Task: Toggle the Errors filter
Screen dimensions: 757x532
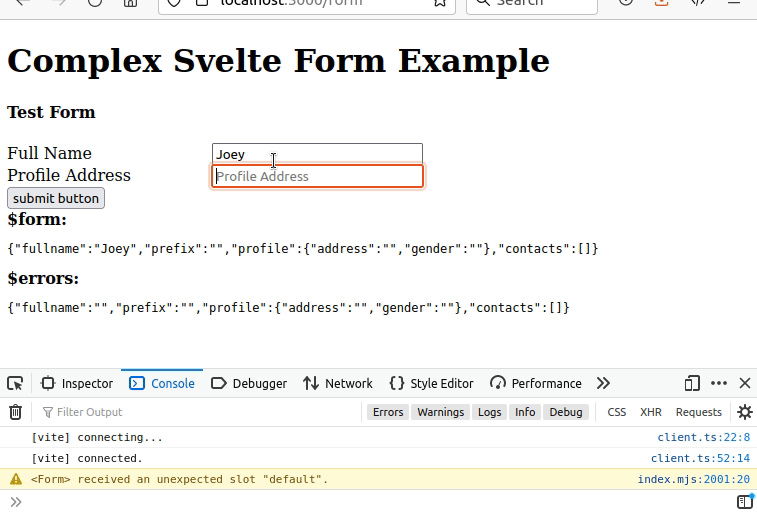Action: tap(388, 412)
